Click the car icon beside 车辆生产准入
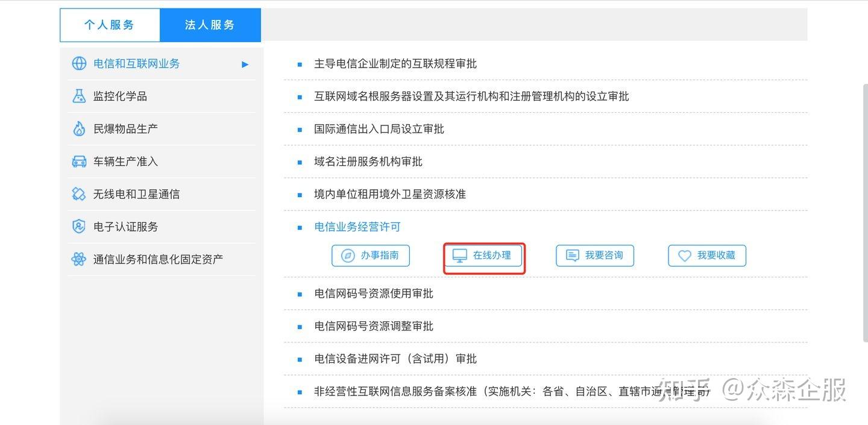The height and width of the screenshot is (425, 868). pyautogui.click(x=79, y=161)
